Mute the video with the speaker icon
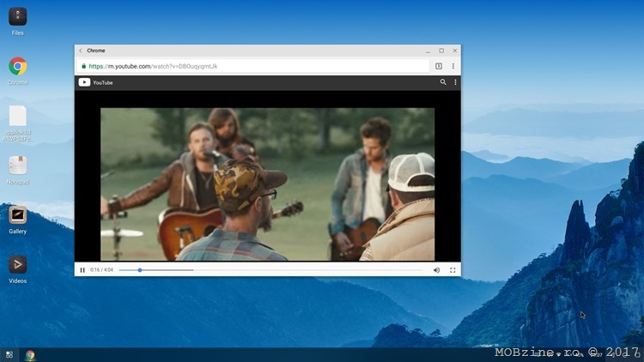This screenshot has width=644, height=362. tap(436, 270)
